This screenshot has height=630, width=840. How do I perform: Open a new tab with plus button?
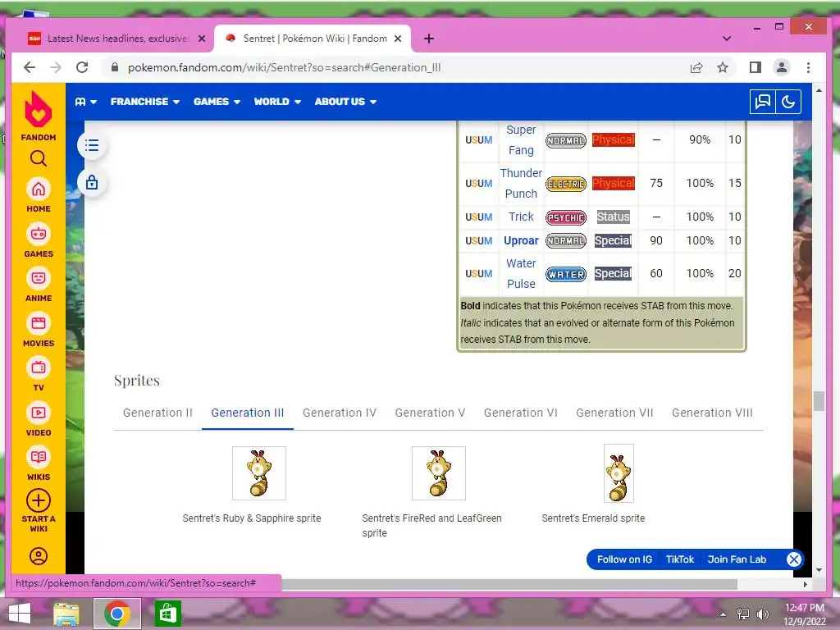click(x=428, y=39)
